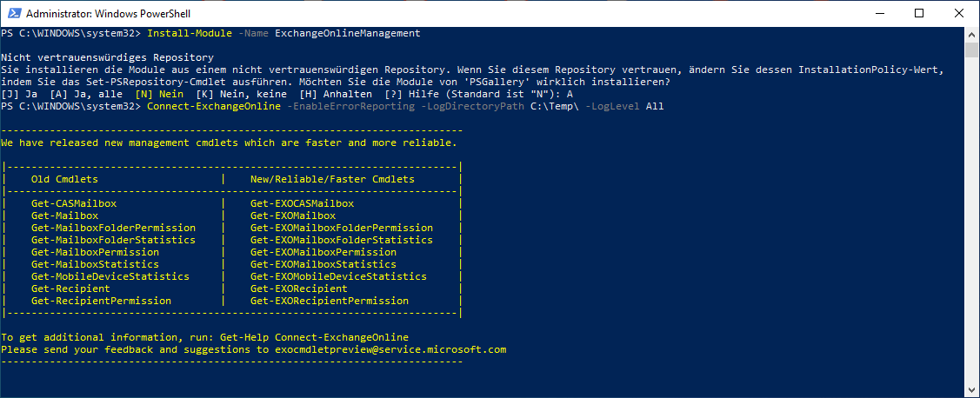Viewport: 980px width, 398px height.
Task: Click the Get-CASMailbox cmdlet name
Action: click(74, 203)
